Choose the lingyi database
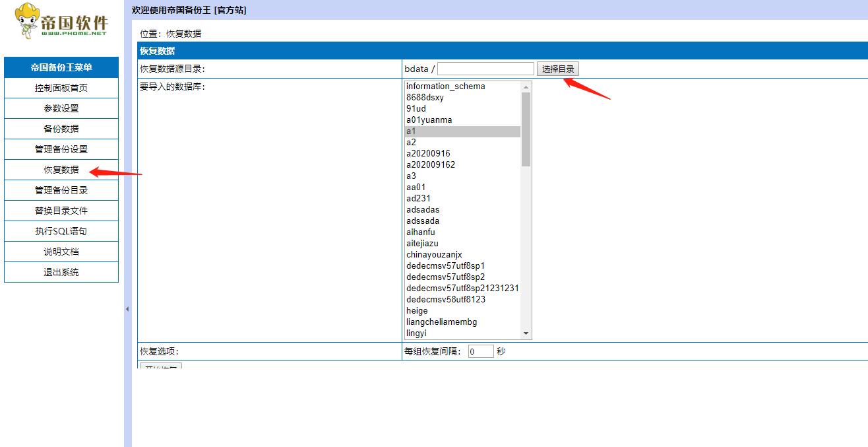 (x=462, y=333)
